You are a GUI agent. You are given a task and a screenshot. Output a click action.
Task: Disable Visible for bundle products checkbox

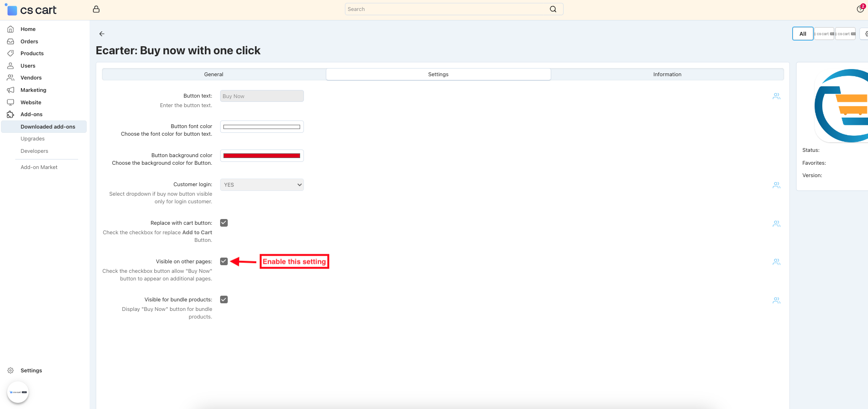[x=224, y=299]
